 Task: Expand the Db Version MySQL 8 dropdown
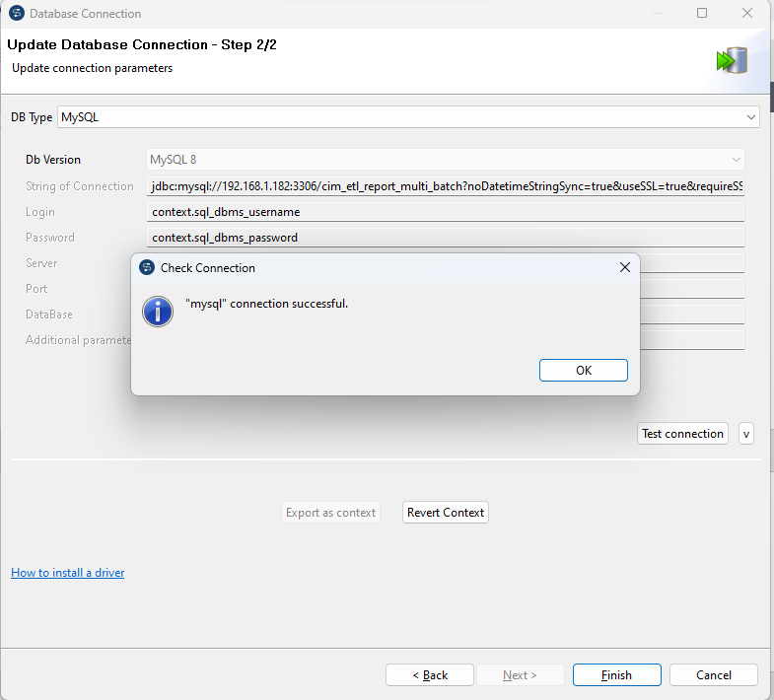point(445,160)
